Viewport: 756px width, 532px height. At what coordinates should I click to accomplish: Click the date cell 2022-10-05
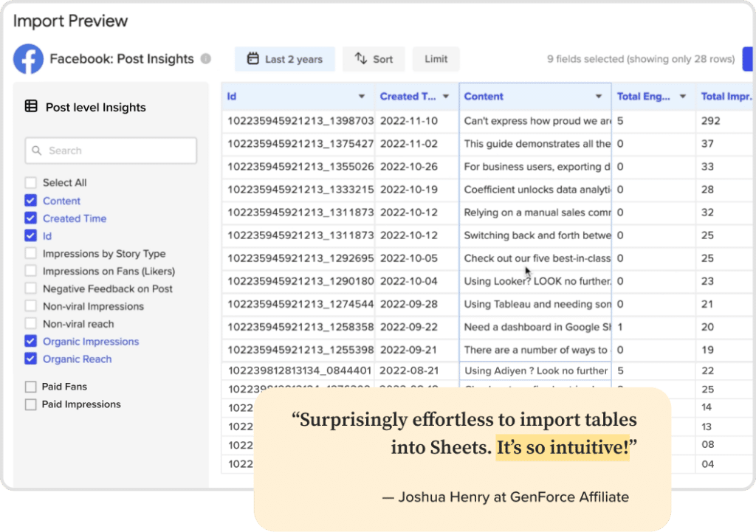coord(417,258)
